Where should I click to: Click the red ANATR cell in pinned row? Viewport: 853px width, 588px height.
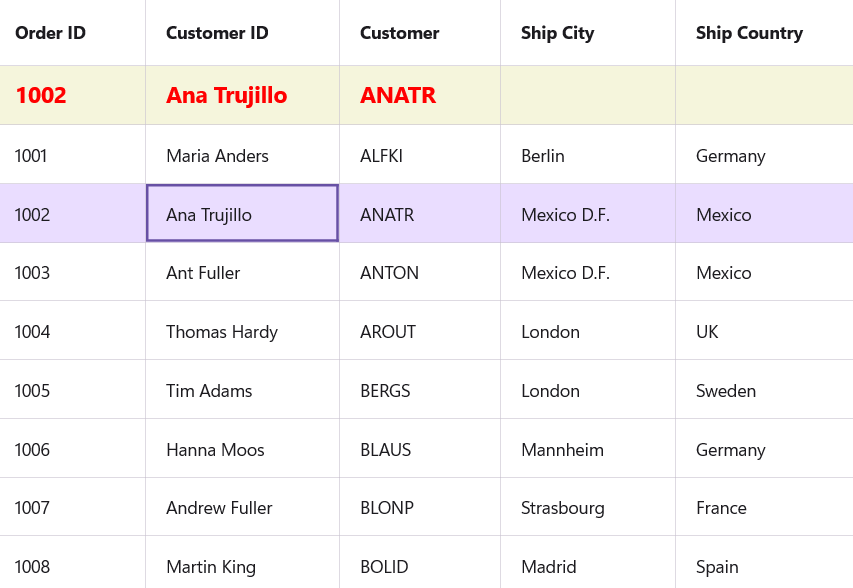coord(398,95)
